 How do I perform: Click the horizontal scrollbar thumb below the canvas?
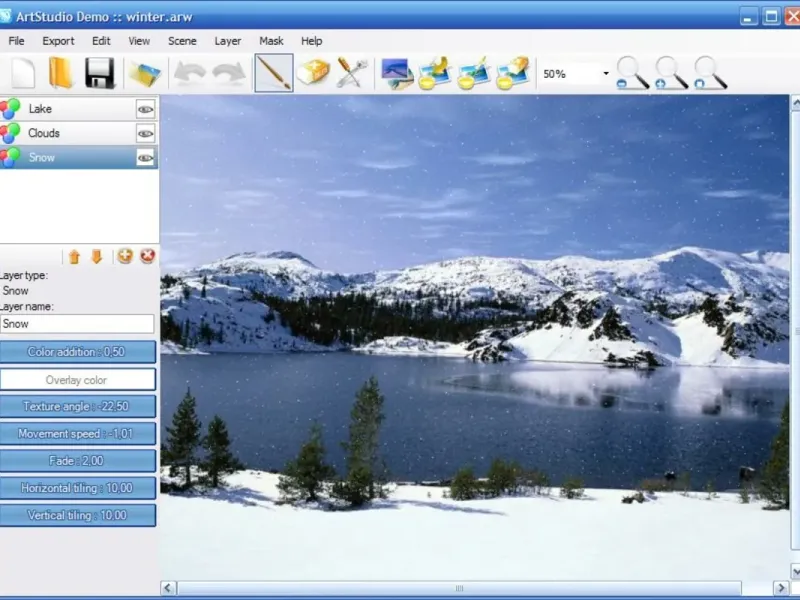(x=459, y=588)
